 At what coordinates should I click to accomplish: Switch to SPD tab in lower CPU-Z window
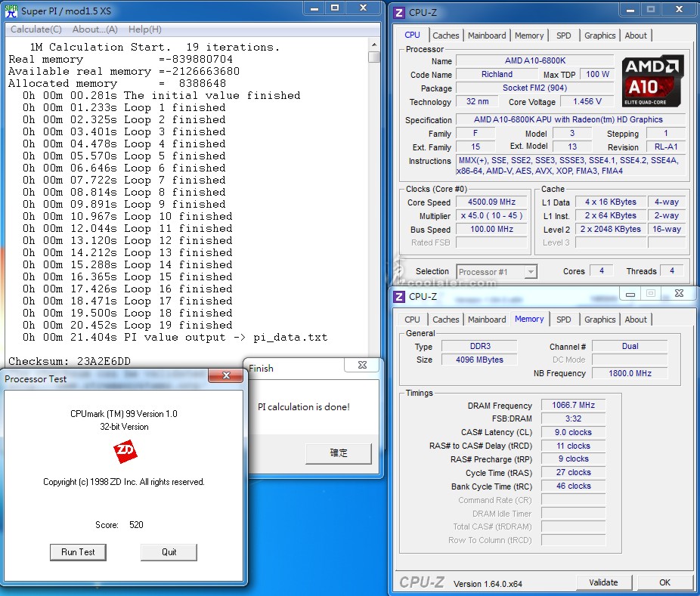point(563,320)
